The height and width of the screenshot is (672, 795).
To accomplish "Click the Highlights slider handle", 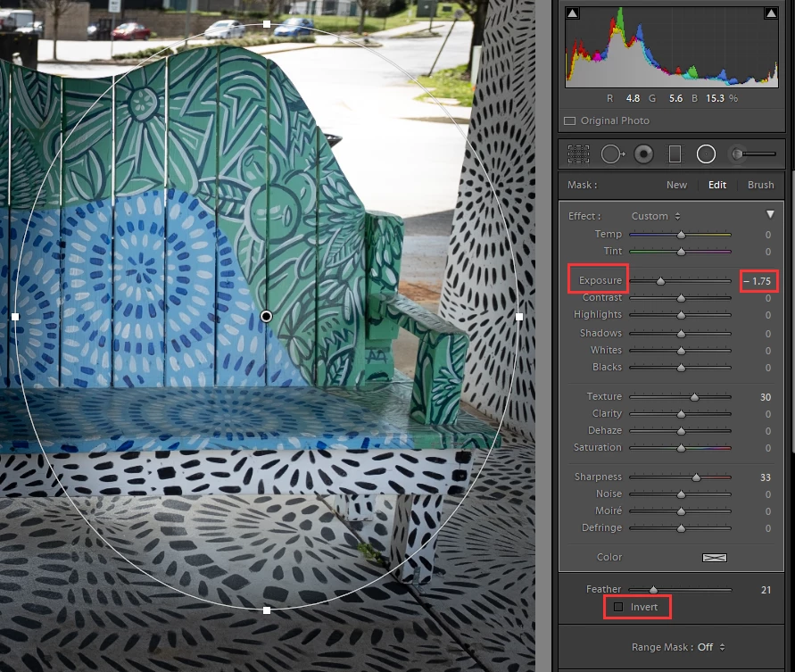I will coord(681,315).
